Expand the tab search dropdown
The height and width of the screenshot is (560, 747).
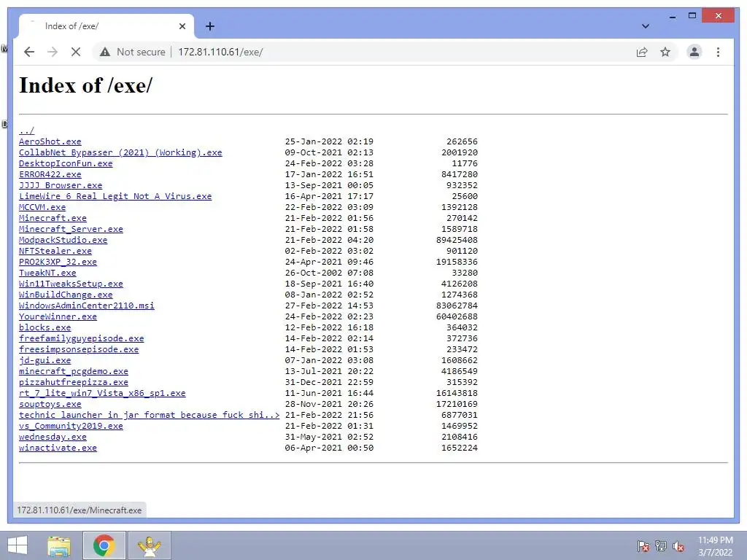645,26
